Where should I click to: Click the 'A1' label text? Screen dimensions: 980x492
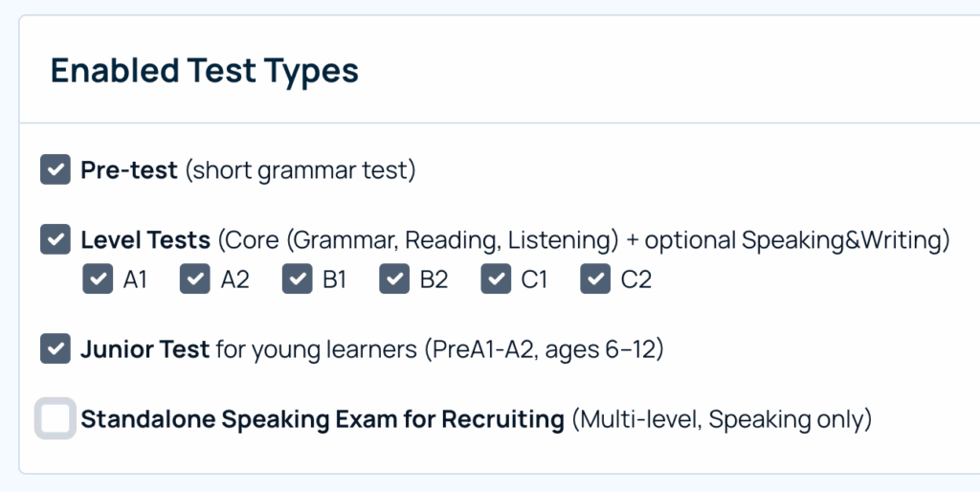135,280
